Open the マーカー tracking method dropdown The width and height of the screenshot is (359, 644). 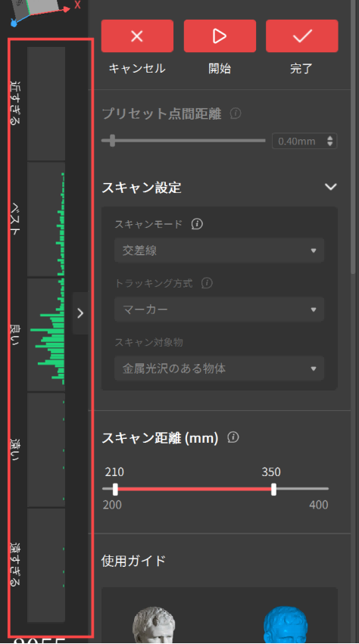(x=219, y=310)
